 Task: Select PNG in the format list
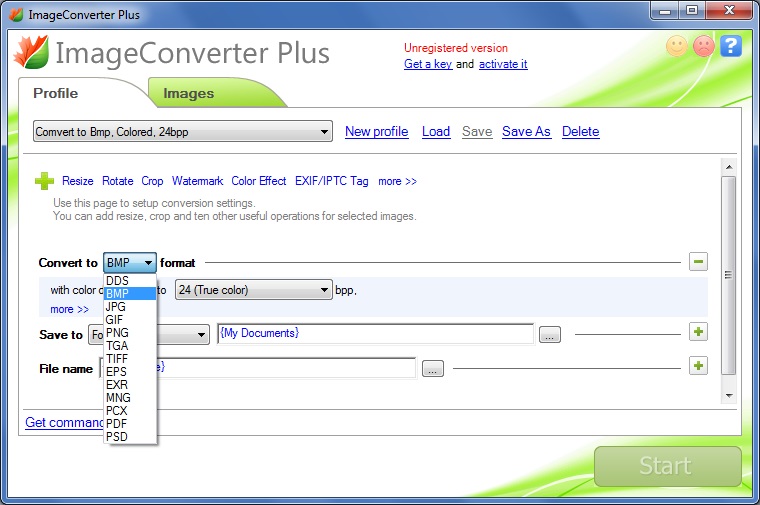pyautogui.click(x=130, y=333)
